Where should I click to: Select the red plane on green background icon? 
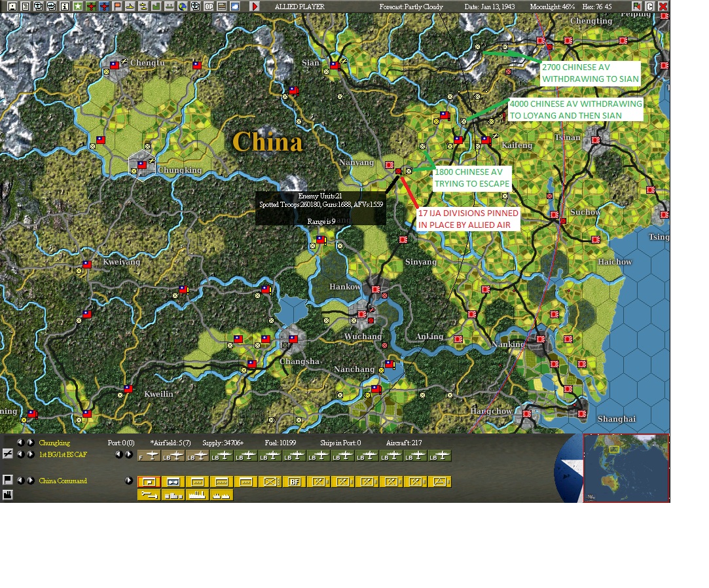pos(91,7)
